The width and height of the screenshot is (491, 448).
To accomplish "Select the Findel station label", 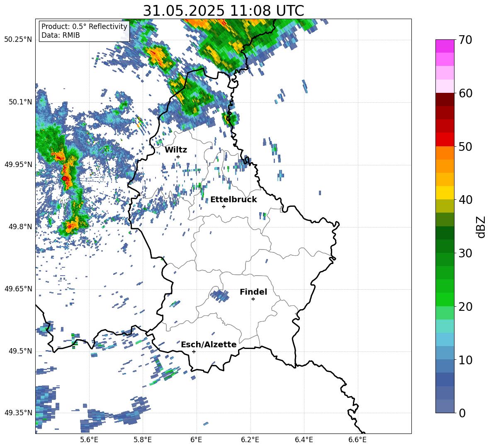I will tap(253, 292).
